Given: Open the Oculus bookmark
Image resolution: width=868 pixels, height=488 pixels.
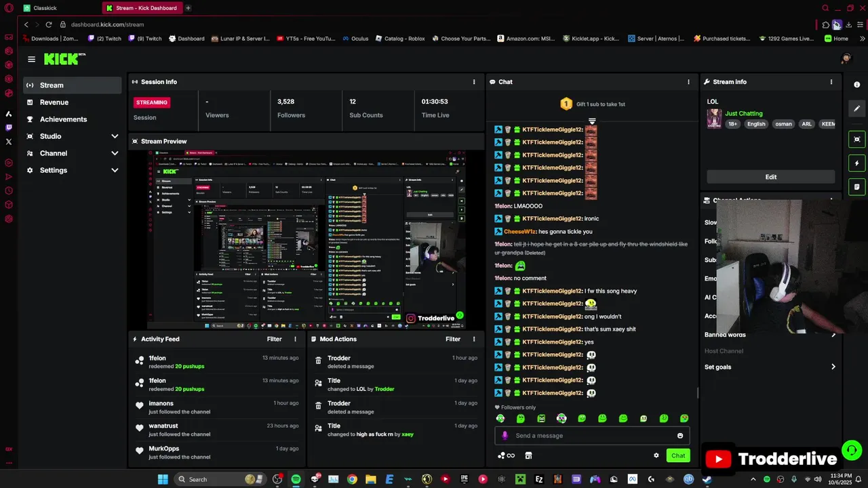Looking at the screenshot, I should pyautogui.click(x=355, y=39).
